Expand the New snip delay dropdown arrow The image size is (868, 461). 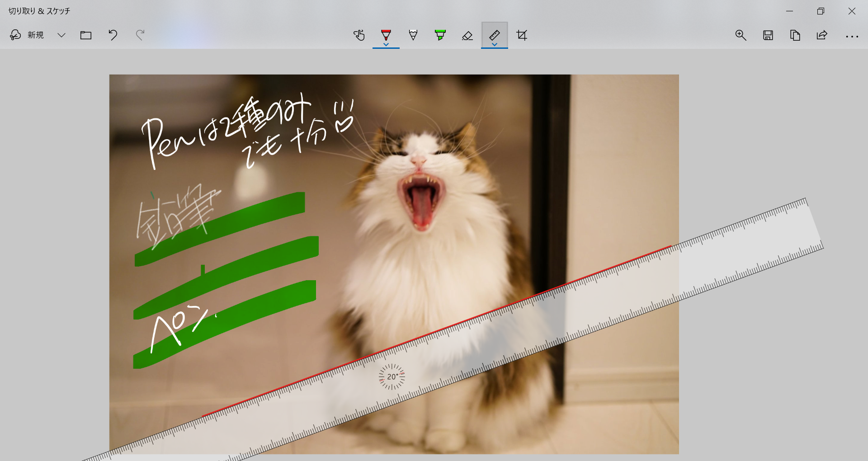[x=61, y=35]
